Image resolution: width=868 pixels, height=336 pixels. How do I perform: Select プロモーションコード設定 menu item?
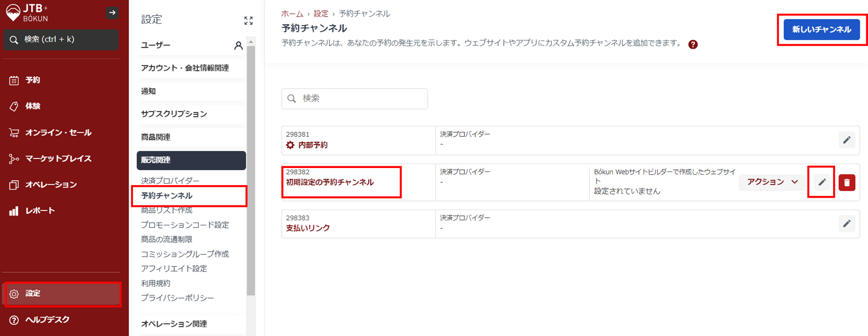[x=184, y=225]
